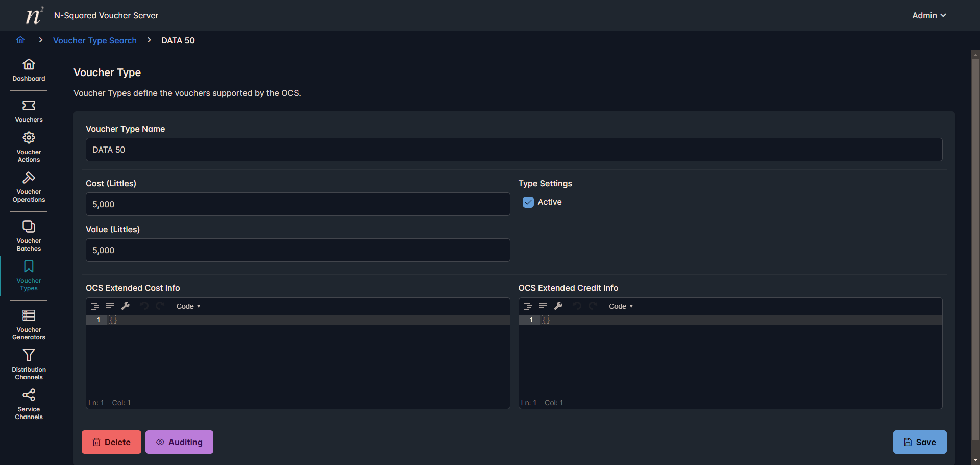The height and width of the screenshot is (465, 980).
Task: Click the Voucher Type Search breadcrumb link
Action: [95, 40]
